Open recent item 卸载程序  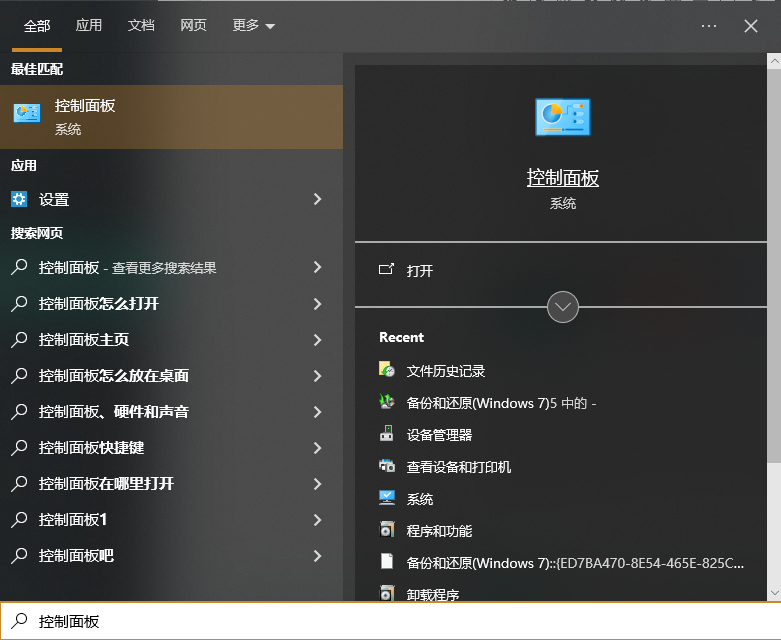coord(432,594)
